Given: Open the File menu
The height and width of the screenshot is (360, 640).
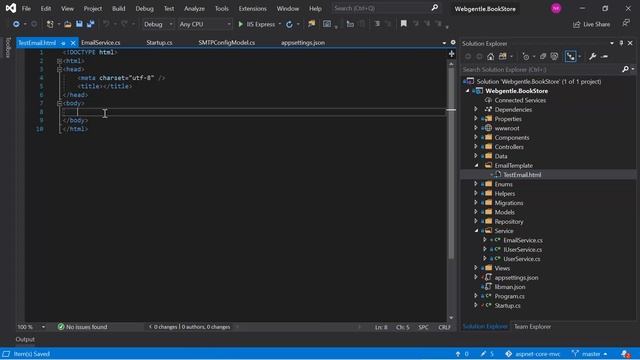Looking at the screenshot, I should (26, 8).
